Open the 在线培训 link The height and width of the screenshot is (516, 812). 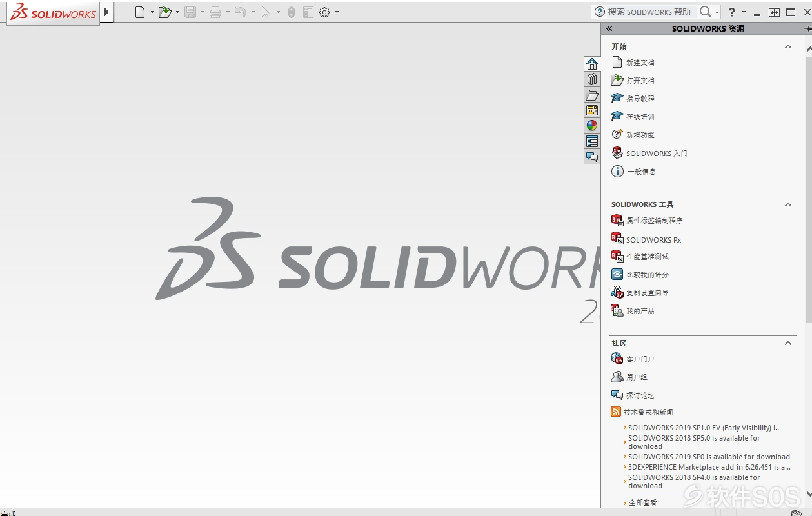(x=640, y=117)
